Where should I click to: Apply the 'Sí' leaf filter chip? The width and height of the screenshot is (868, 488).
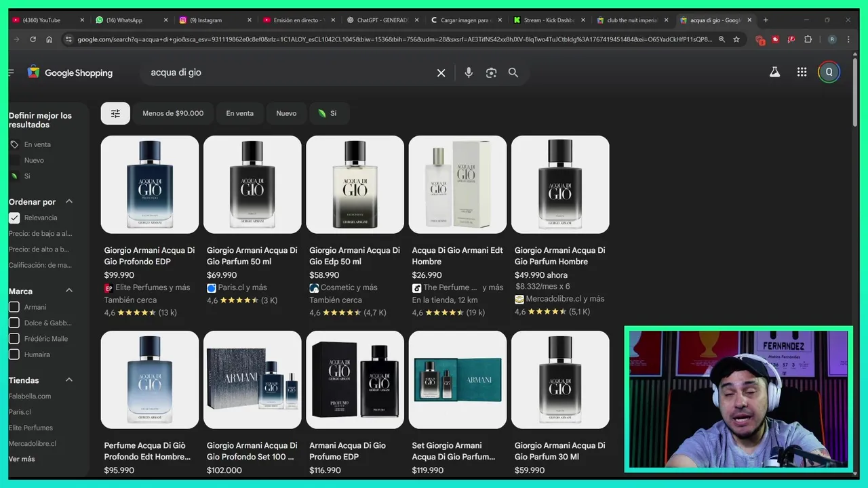point(328,113)
